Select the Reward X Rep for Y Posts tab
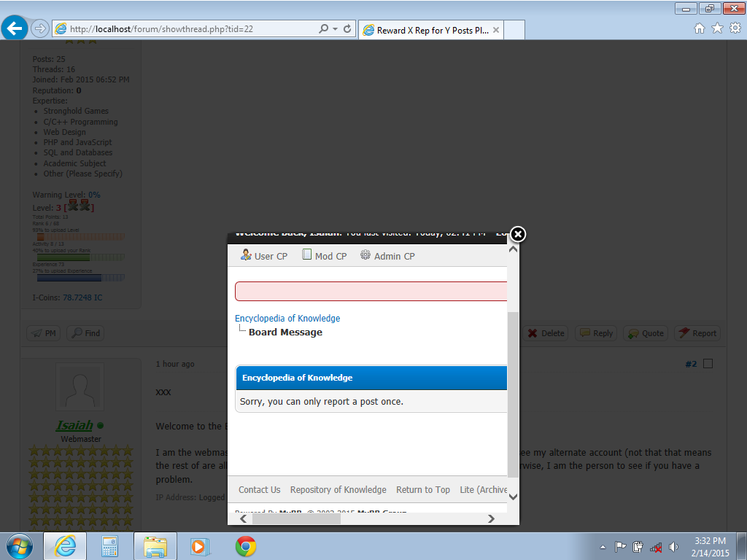Image resolution: width=747 pixels, height=560 pixels. pyautogui.click(x=430, y=30)
